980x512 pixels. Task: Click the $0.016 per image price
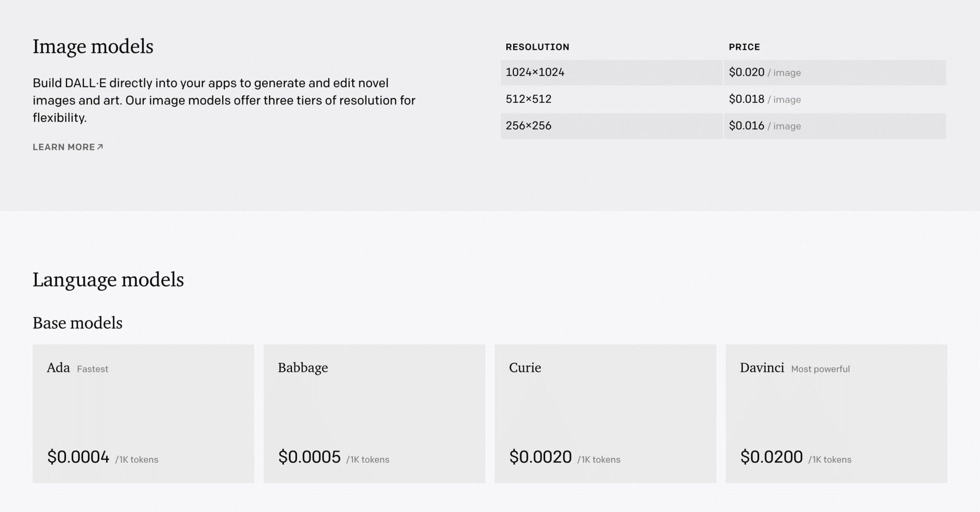(765, 126)
